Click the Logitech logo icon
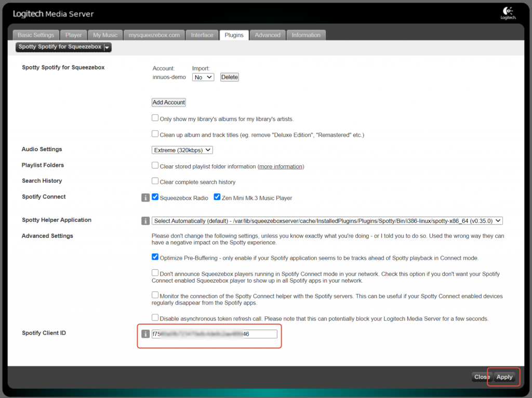 pyautogui.click(x=508, y=13)
